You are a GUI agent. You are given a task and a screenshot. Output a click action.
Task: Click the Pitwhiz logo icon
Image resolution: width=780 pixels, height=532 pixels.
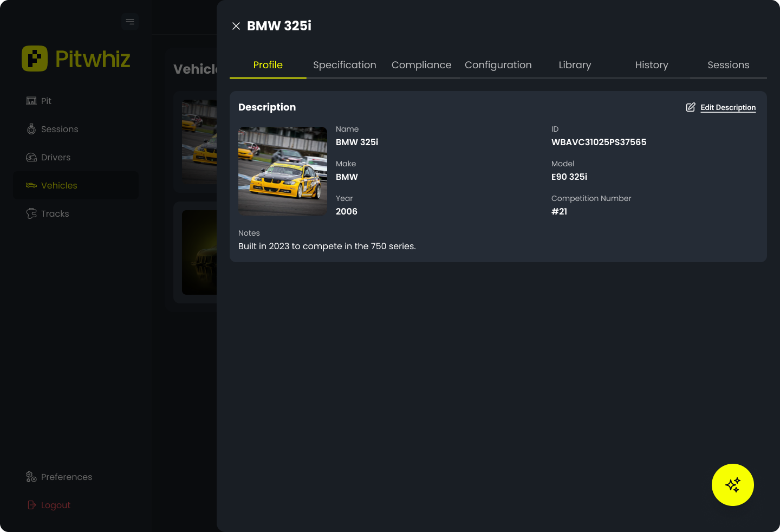tap(35, 59)
